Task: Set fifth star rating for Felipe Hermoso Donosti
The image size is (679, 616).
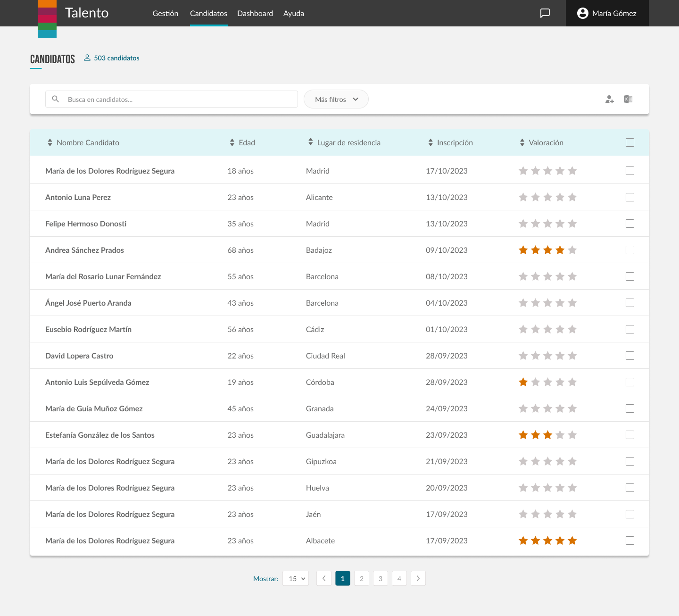Action: tap(572, 224)
